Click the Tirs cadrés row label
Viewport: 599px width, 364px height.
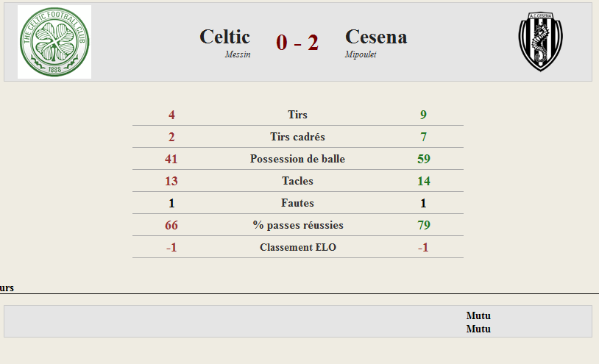(x=297, y=137)
